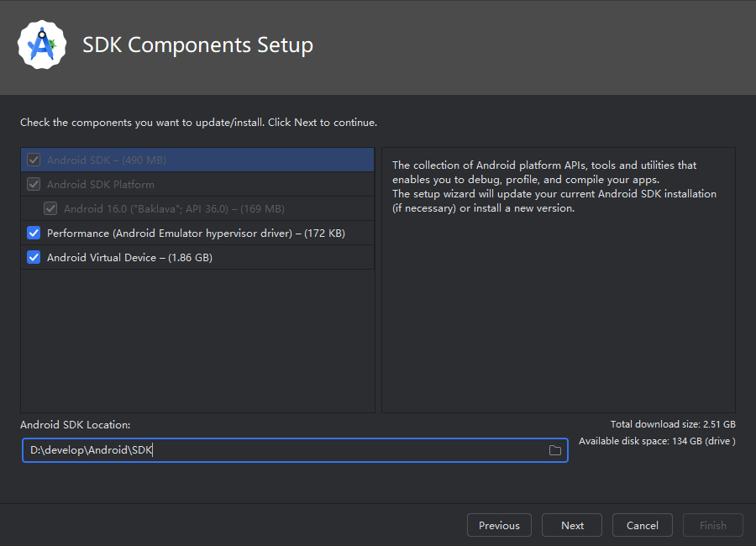Uncheck the Performance hypervisor driver checkbox
Viewport: 756px width, 546px height.
coord(34,233)
